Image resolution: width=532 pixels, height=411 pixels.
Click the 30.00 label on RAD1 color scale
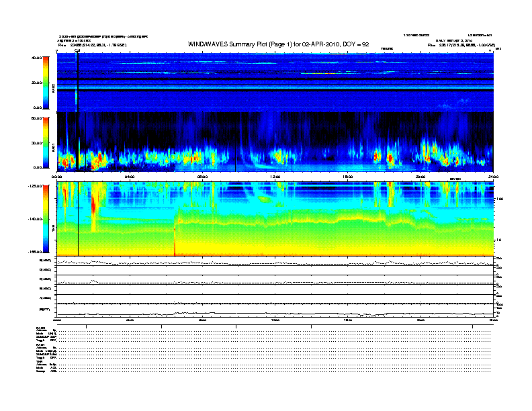(x=36, y=143)
